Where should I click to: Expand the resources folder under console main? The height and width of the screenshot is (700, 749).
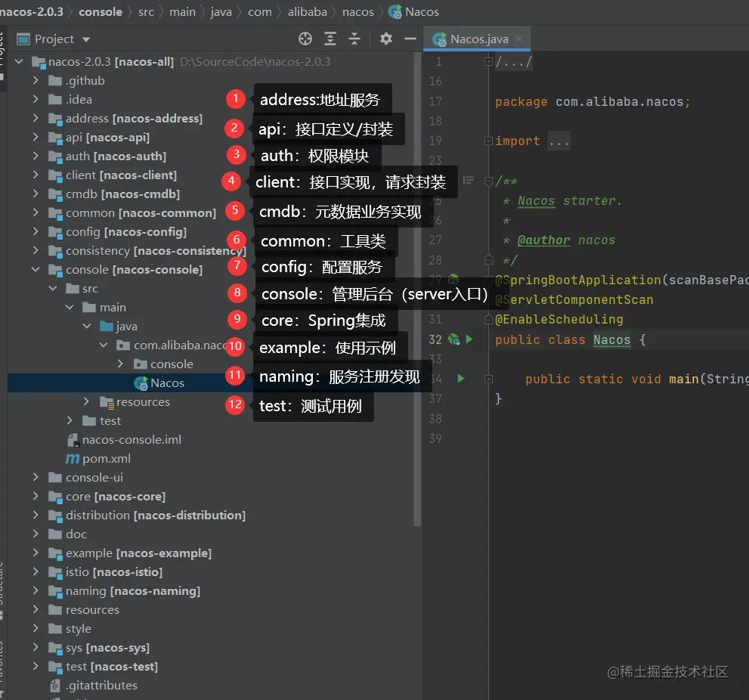[86, 402]
